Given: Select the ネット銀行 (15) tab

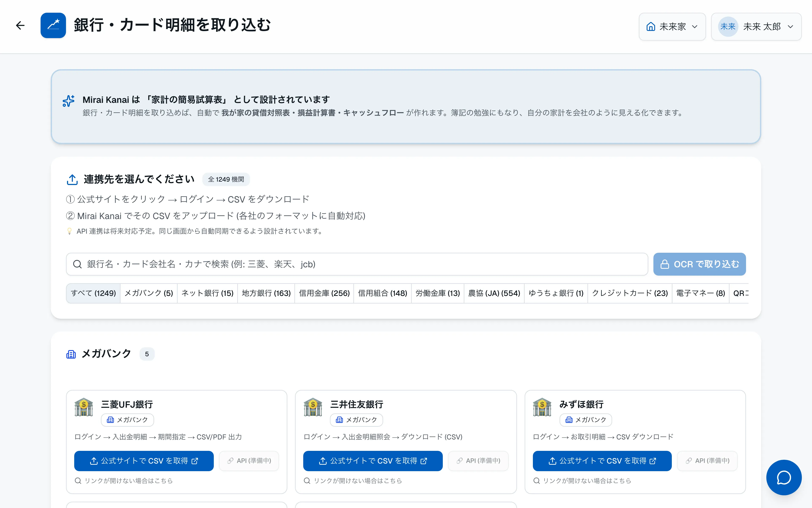Looking at the screenshot, I should point(207,293).
